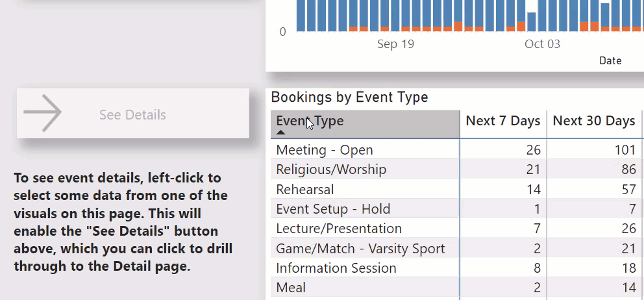Select the Lecture/Presentation event type

click(339, 229)
